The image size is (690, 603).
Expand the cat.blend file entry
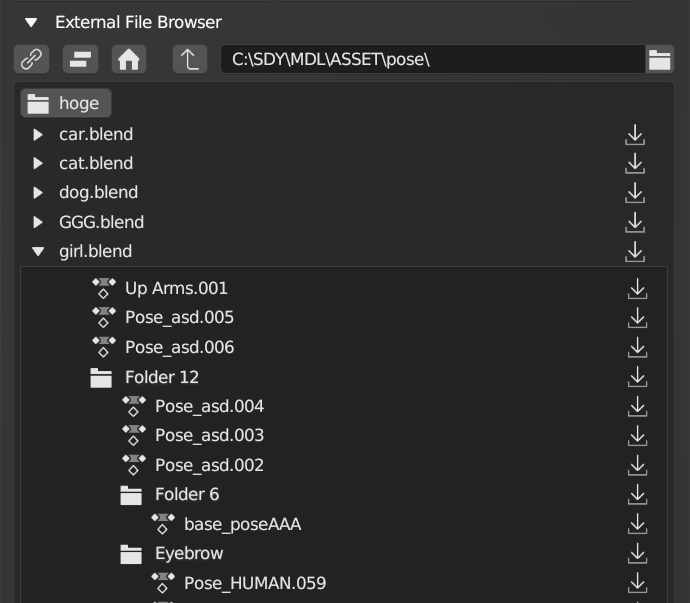tap(38, 163)
